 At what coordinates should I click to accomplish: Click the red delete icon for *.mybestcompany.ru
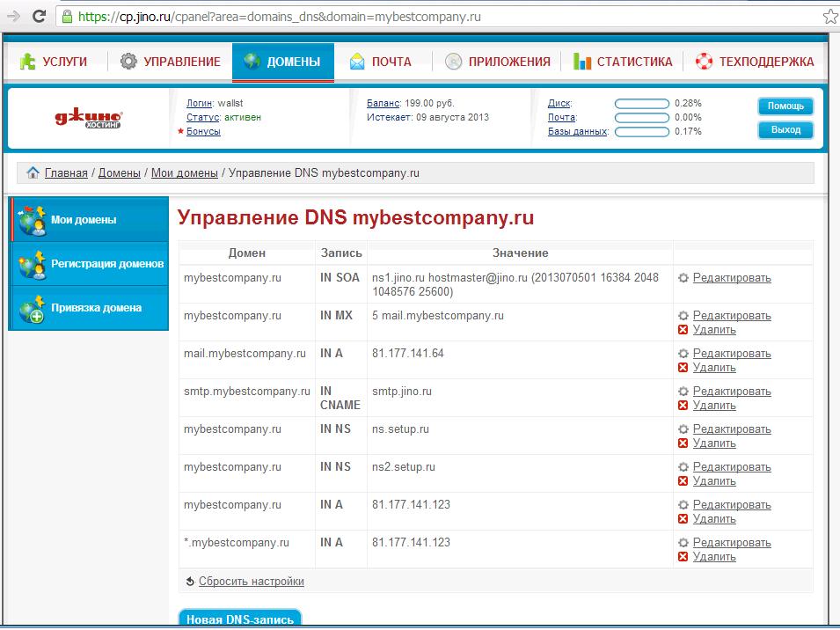(x=683, y=557)
